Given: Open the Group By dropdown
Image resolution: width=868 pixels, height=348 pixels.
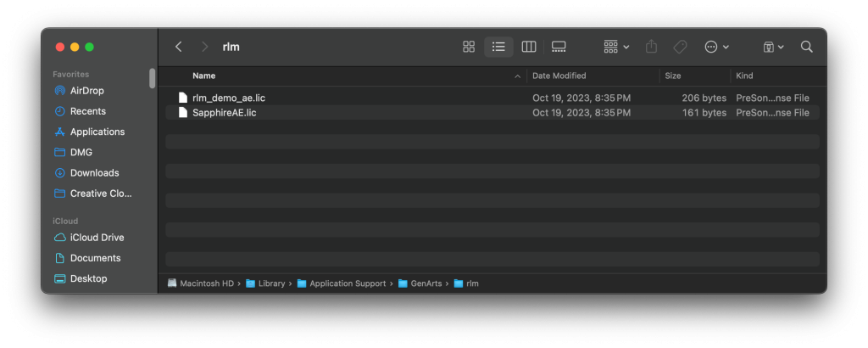Looking at the screenshot, I should [616, 47].
